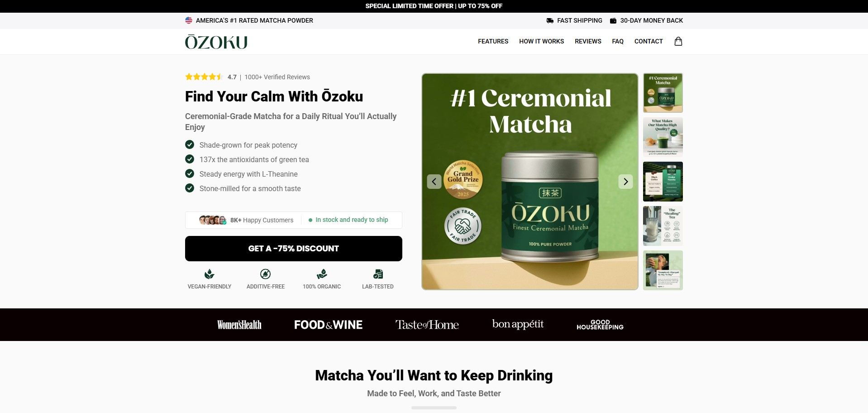Screen dimensions: 868x413
Task: Click the Additive-Free icon
Action: pyautogui.click(x=266, y=274)
